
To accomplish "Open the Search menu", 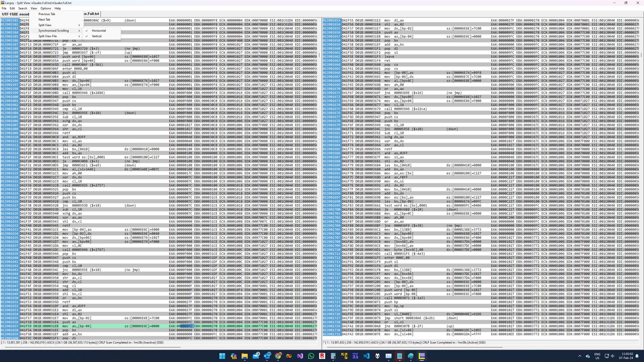I will pos(23,8).
